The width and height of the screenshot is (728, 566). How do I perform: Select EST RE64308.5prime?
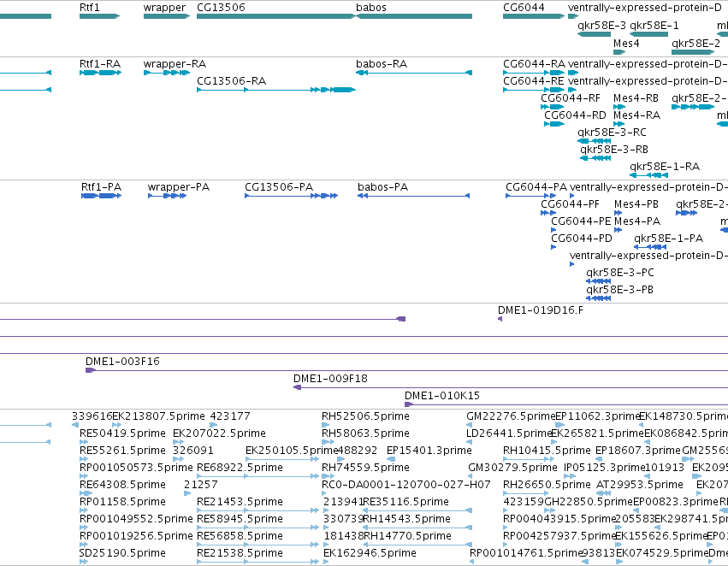pyautogui.click(x=84, y=493)
